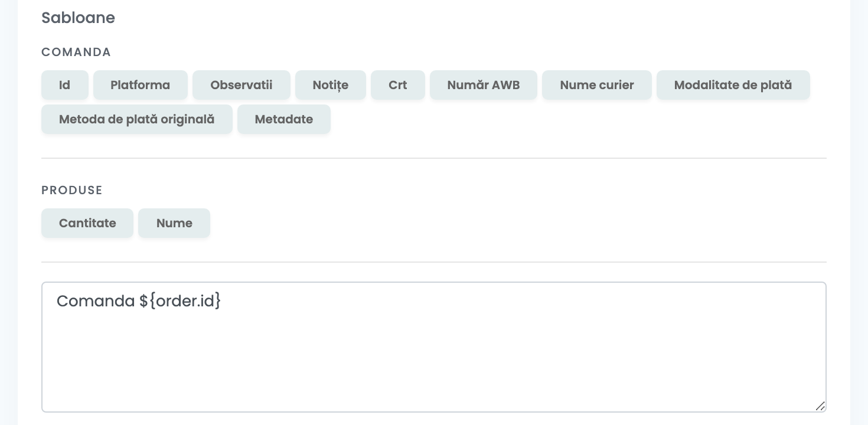
Task: Click the PRODUSE group label
Action: [x=72, y=190]
